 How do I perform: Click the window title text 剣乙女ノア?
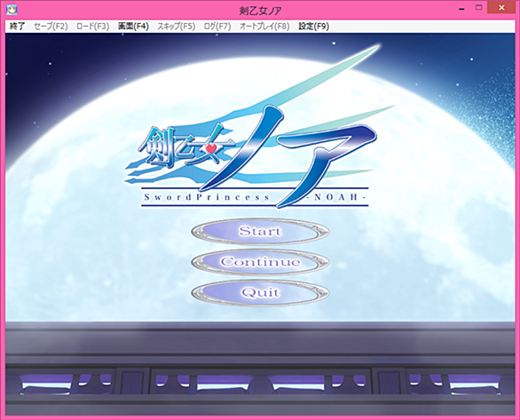click(x=260, y=11)
